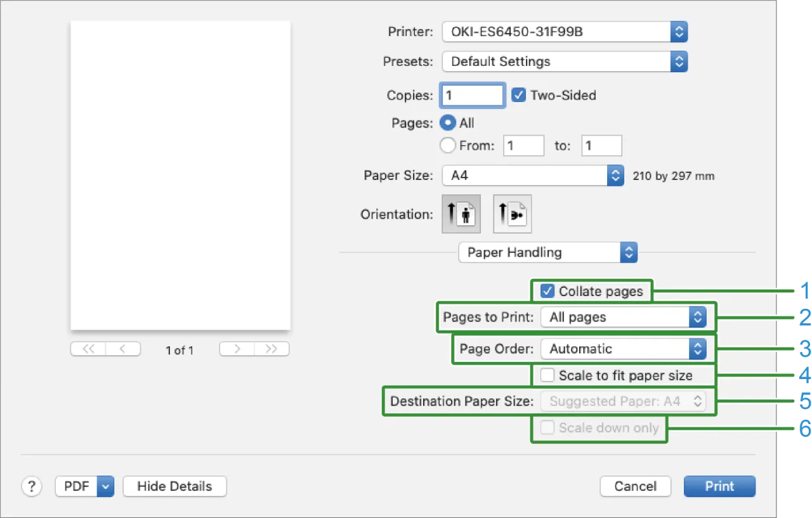Go to first page in preview
812x518 pixels.
tap(88, 349)
